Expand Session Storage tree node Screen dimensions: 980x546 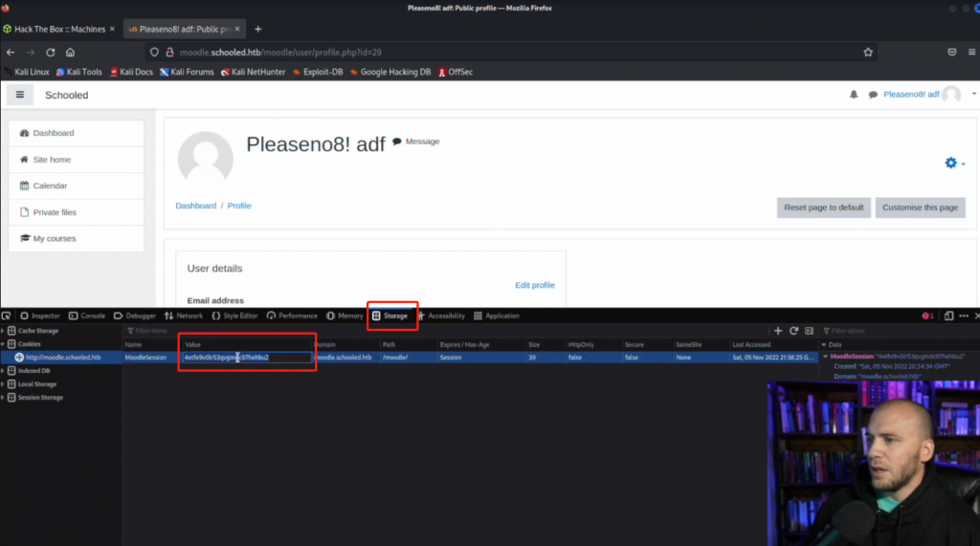[x=3, y=398]
